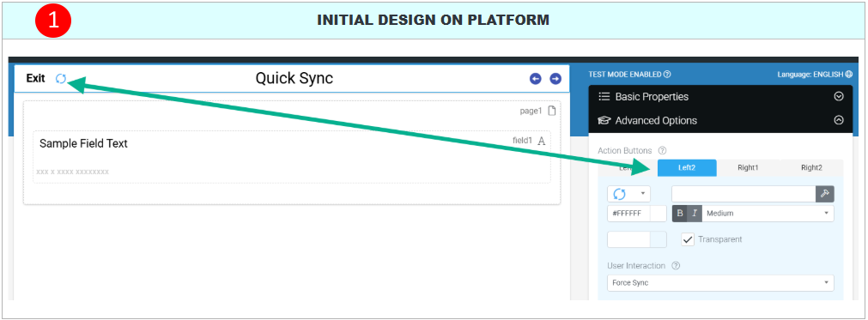Click the page1 label
Image resolution: width=868 pixels, height=320 pixels.
pos(531,111)
